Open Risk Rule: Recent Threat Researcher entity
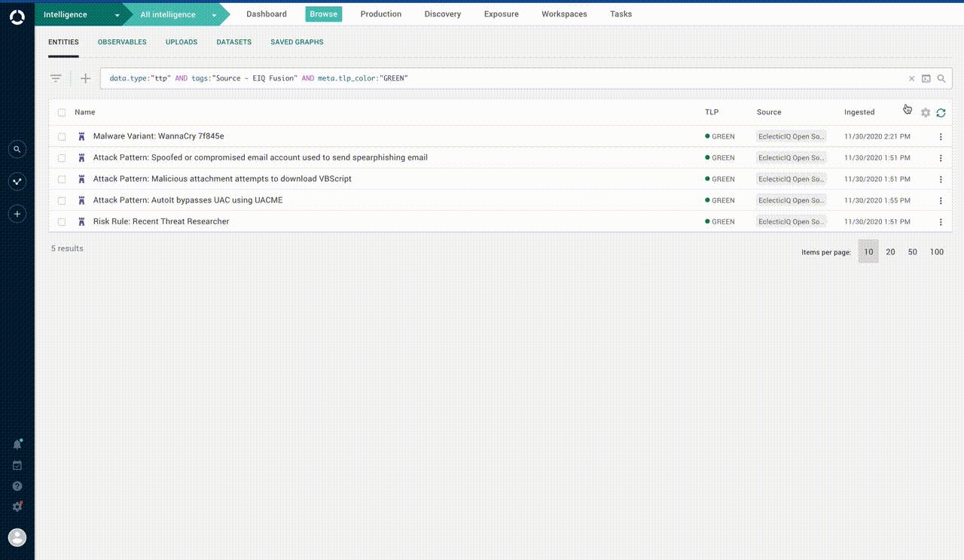This screenshot has height=560, width=964. [161, 221]
